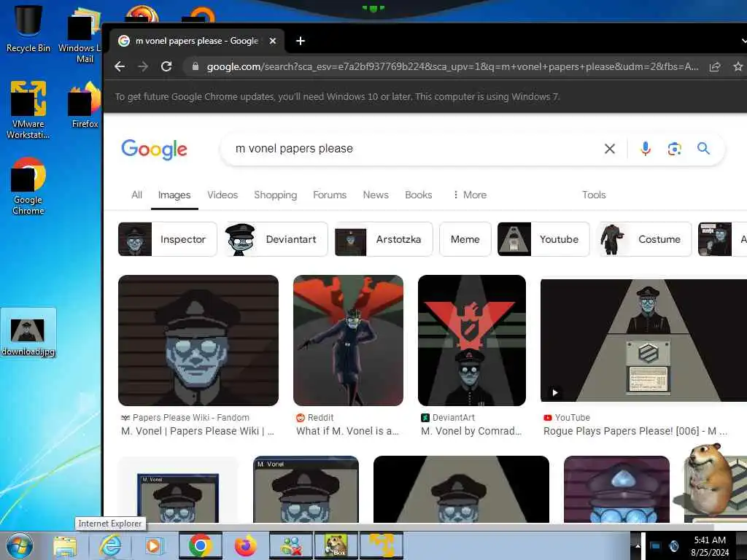Start voice search with microphone icon

(x=646, y=149)
